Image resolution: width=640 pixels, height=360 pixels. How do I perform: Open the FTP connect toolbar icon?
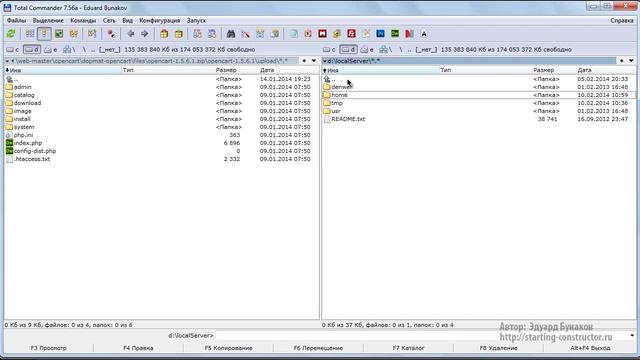(197, 34)
